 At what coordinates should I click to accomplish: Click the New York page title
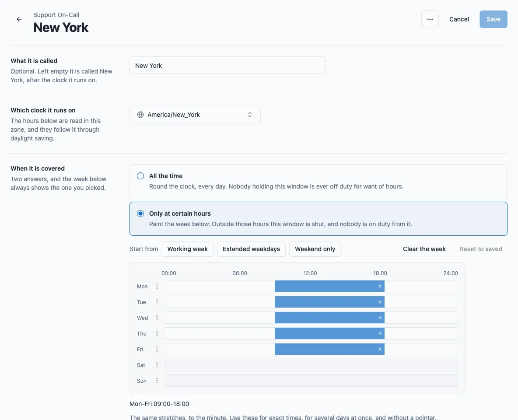pos(61,28)
